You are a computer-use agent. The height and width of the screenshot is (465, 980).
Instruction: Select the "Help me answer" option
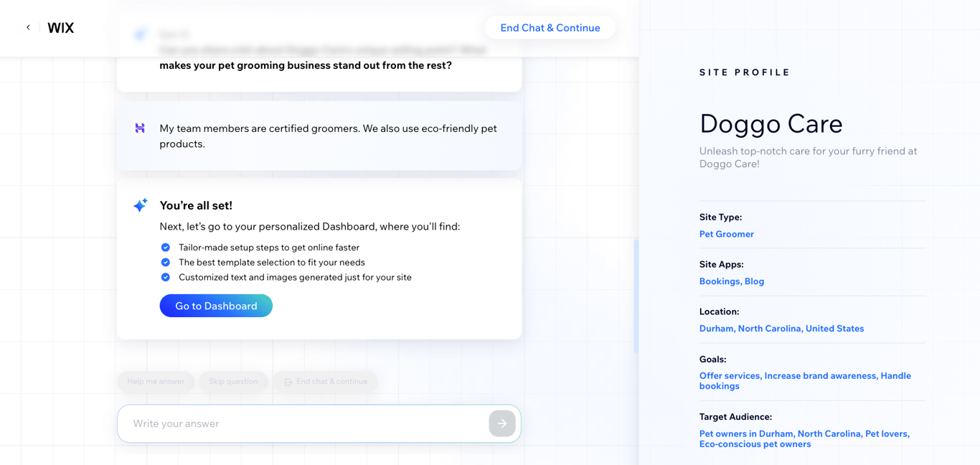tap(156, 382)
